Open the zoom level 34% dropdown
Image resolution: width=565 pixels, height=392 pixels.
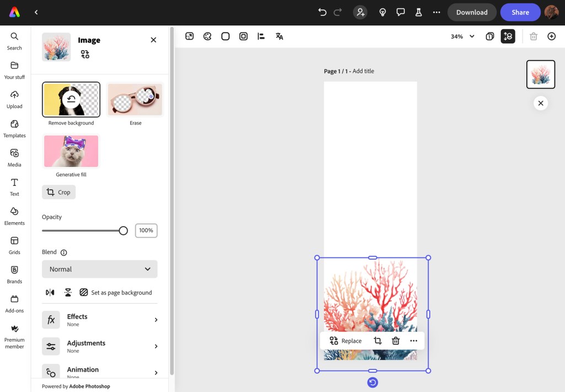click(462, 36)
